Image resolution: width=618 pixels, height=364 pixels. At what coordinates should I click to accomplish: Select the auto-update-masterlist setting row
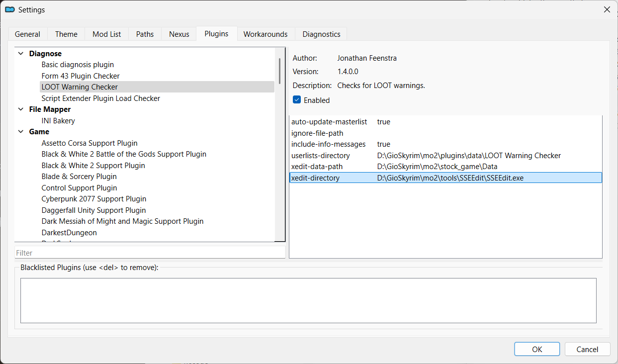coord(329,122)
